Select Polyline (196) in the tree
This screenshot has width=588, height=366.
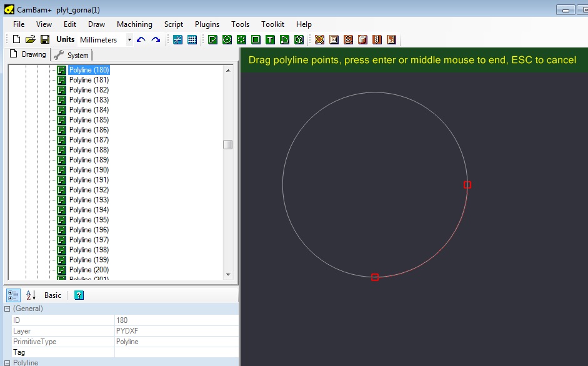click(x=89, y=230)
